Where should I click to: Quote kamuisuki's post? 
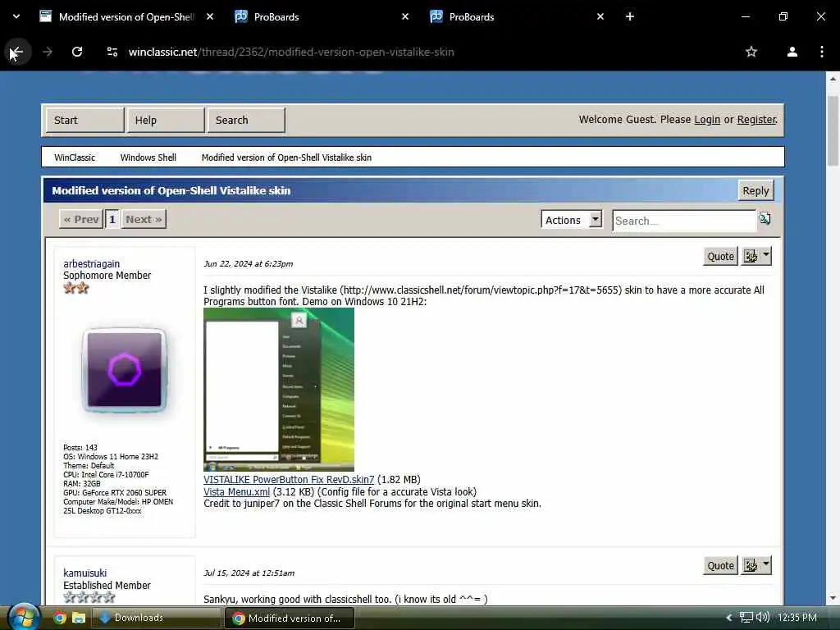pos(720,565)
